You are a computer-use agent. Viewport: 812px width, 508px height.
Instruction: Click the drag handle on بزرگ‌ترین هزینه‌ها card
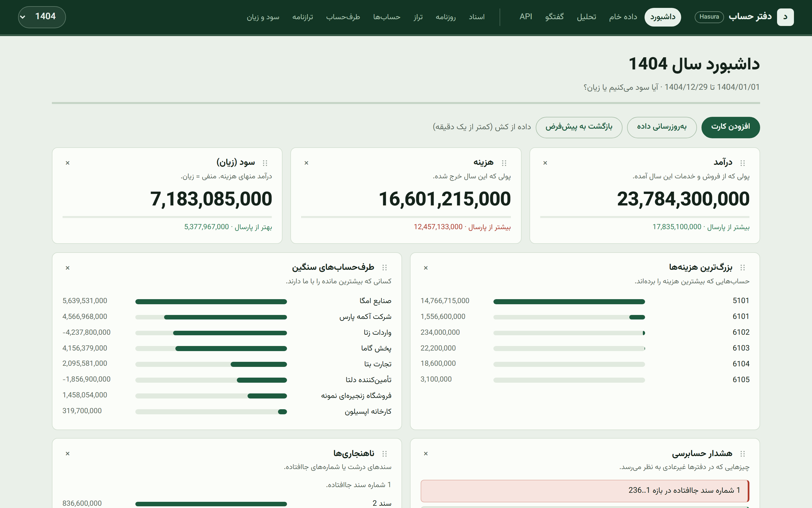pyautogui.click(x=743, y=268)
